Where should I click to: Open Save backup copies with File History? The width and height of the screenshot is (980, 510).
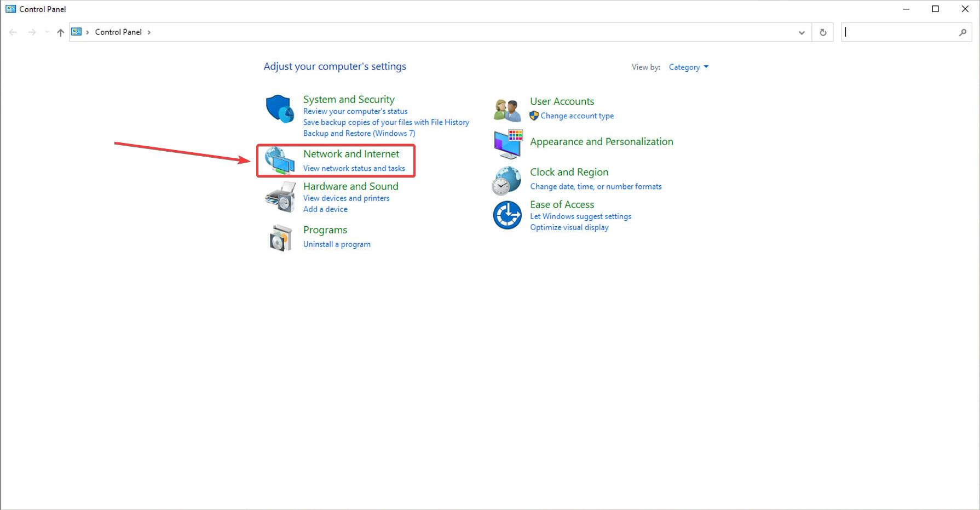(386, 122)
